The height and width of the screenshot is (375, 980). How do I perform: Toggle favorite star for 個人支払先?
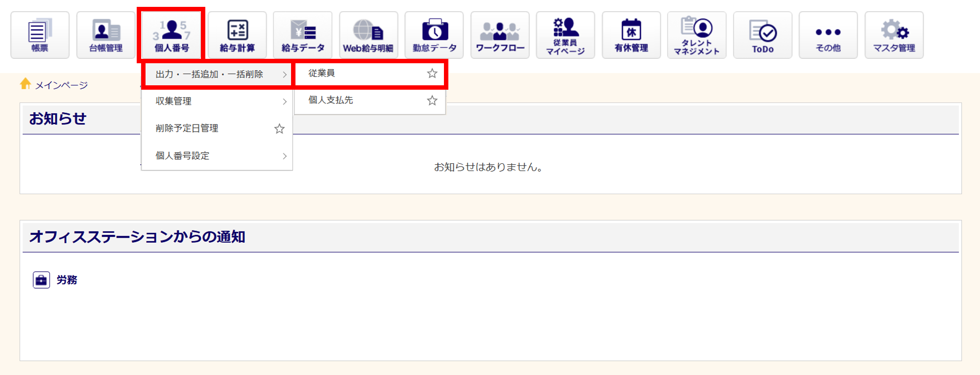click(432, 100)
